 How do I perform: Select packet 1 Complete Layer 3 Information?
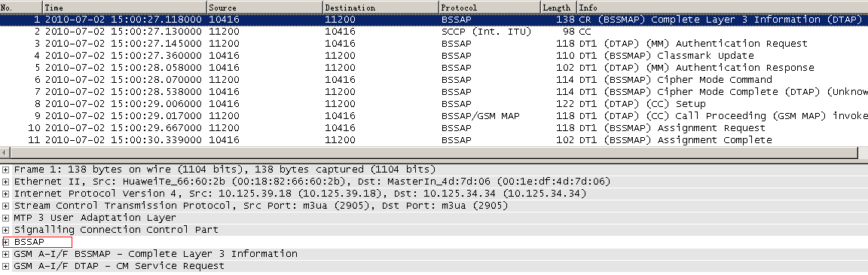point(434,20)
